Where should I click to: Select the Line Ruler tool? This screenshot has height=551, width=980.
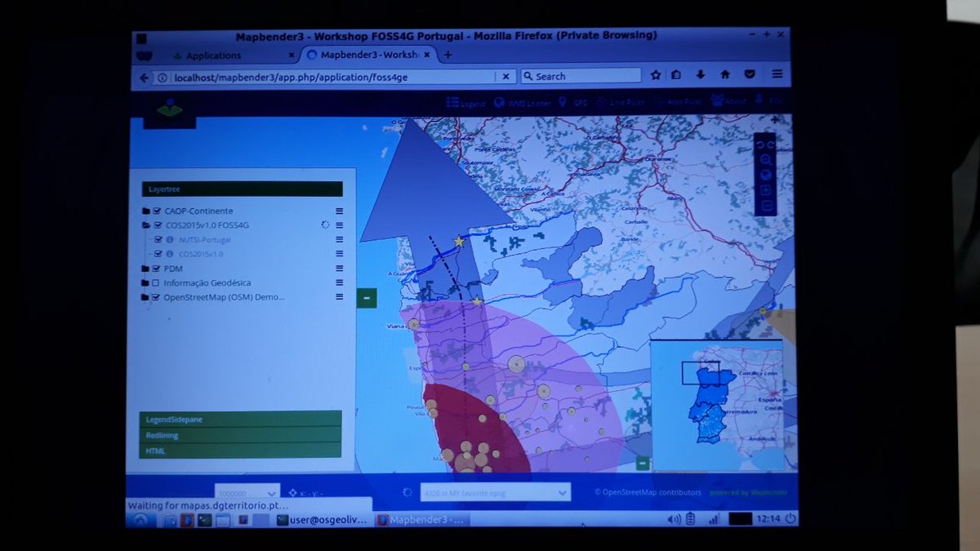coord(621,103)
